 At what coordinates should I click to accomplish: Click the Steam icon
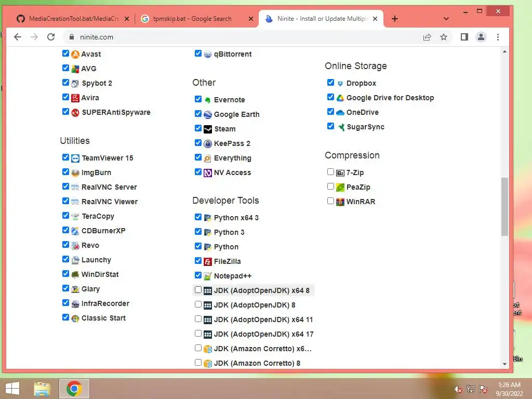coord(207,129)
